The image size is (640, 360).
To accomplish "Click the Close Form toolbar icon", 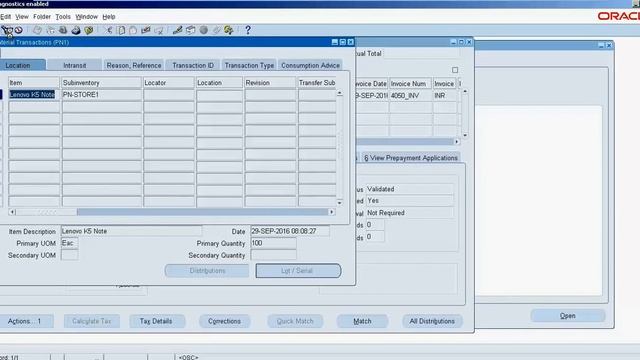I will pyautogui.click(x=89, y=30).
